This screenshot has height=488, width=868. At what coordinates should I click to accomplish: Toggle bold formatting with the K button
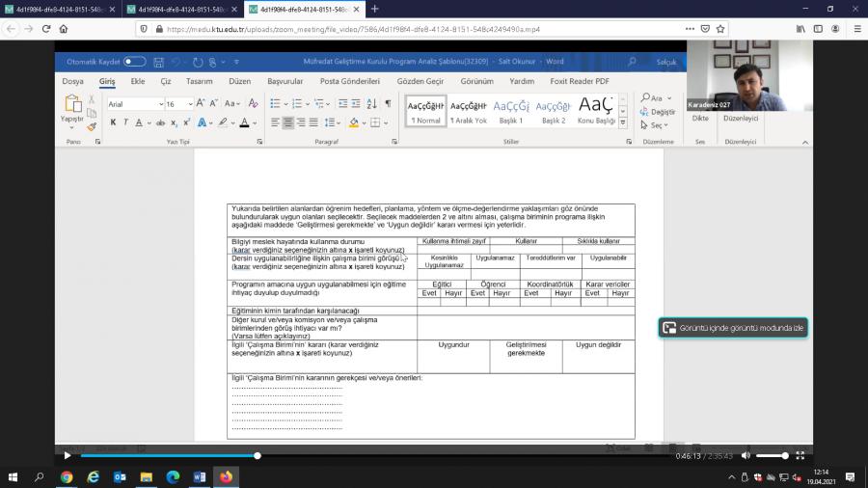click(x=113, y=122)
